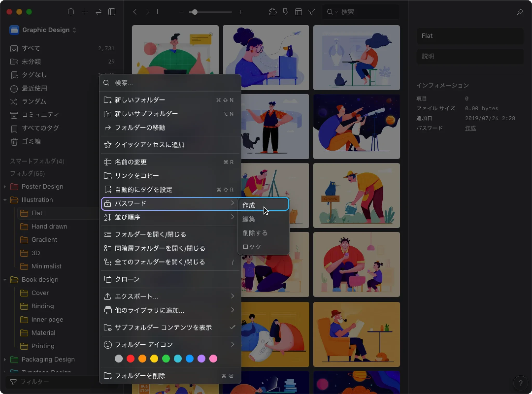Select 作成 in password submenu
The height and width of the screenshot is (394, 532).
[x=263, y=205]
